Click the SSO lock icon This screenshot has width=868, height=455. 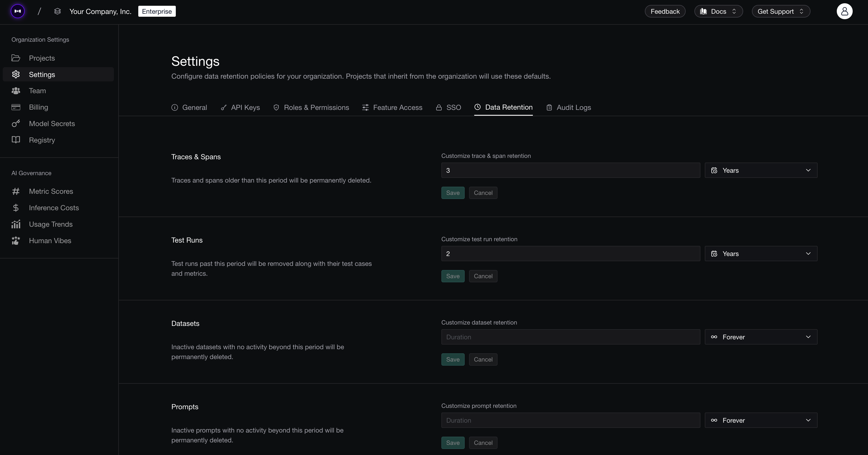[x=439, y=107]
